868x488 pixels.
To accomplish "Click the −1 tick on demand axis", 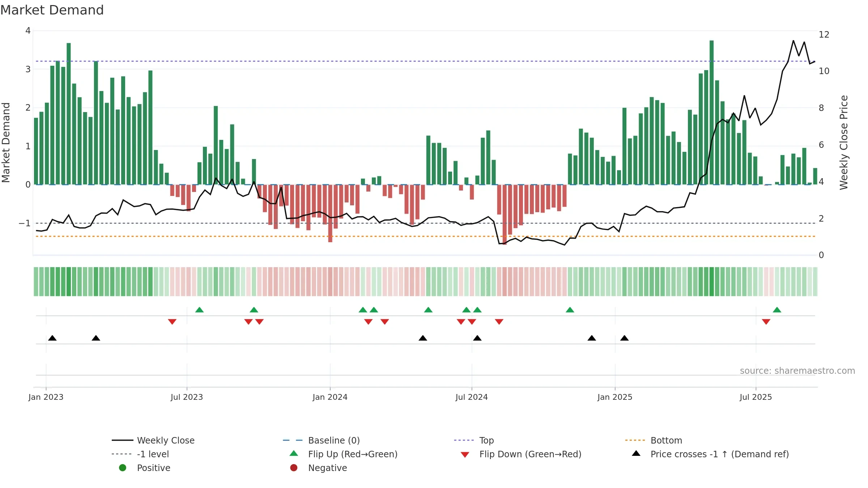I will coord(25,223).
